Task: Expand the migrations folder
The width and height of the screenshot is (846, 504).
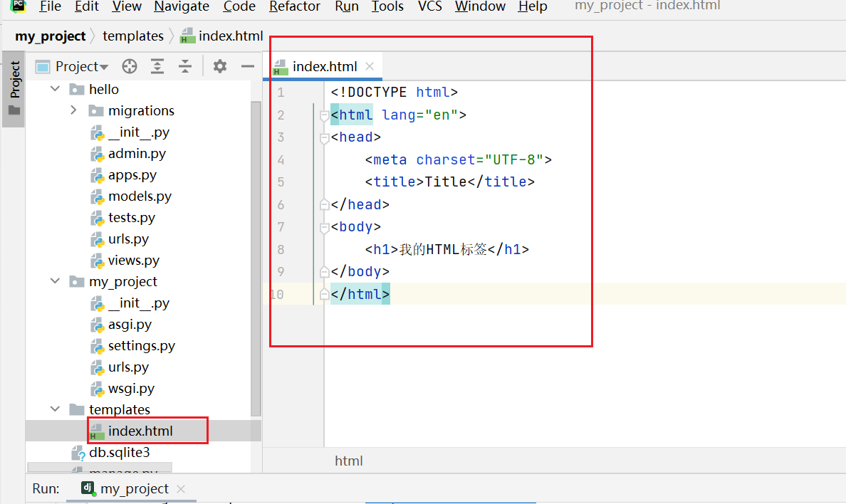Action: pyautogui.click(x=73, y=110)
